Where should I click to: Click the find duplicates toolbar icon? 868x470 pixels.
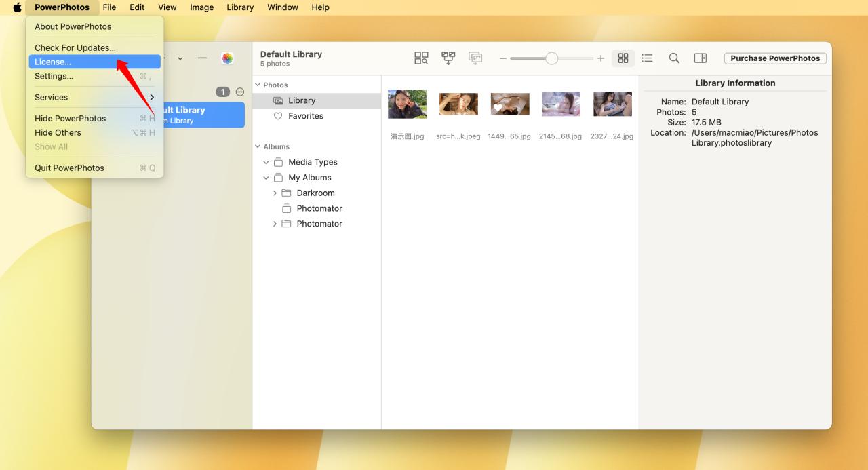(x=421, y=58)
